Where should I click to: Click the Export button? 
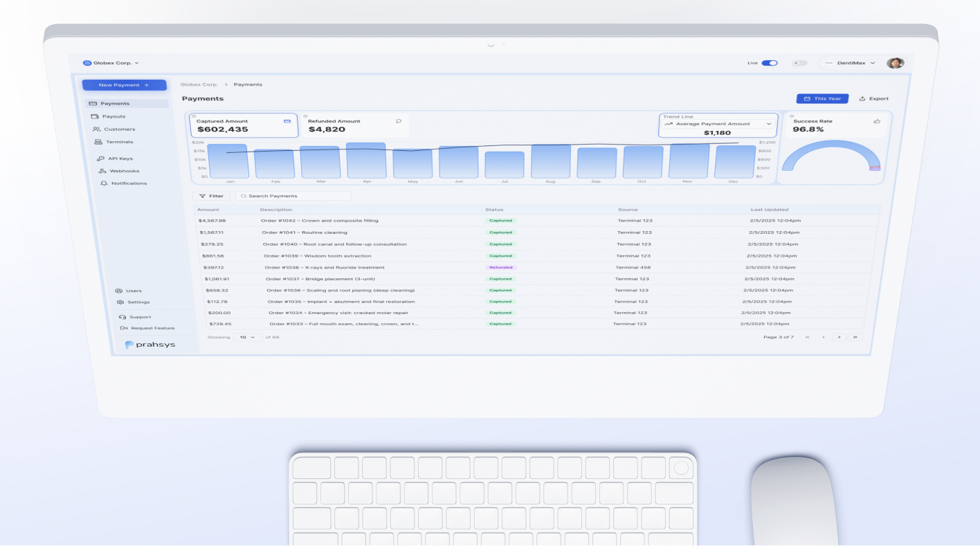pos(874,98)
